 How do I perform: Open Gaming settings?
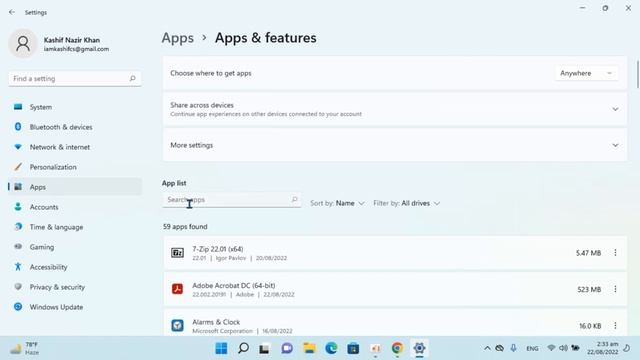[75, 247]
